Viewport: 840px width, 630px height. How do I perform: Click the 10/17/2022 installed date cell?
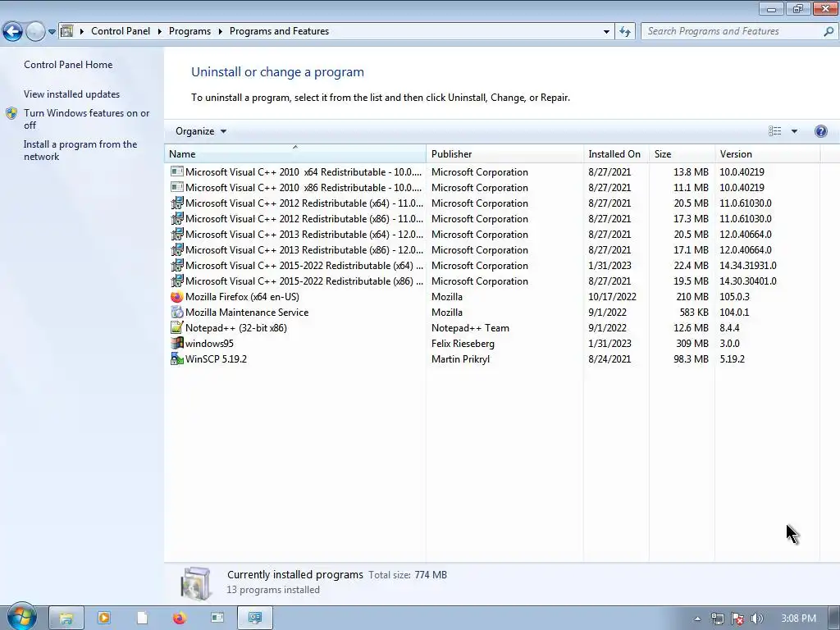pyautogui.click(x=612, y=297)
